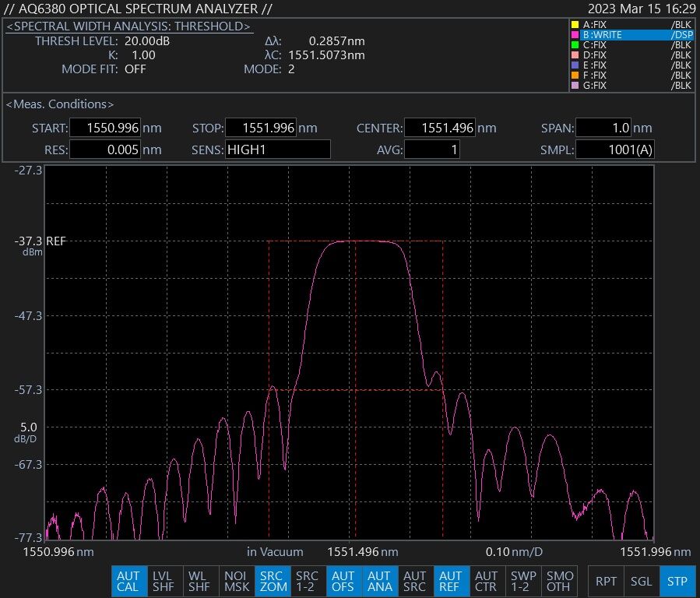The width and height of the screenshot is (700, 598).
Task: Toggle the SRC ZOM button
Action: [x=273, y=581]
